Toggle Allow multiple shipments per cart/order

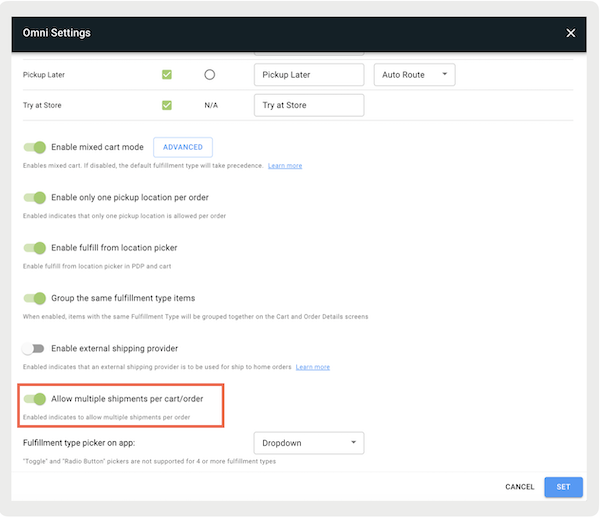pos(34,399)
